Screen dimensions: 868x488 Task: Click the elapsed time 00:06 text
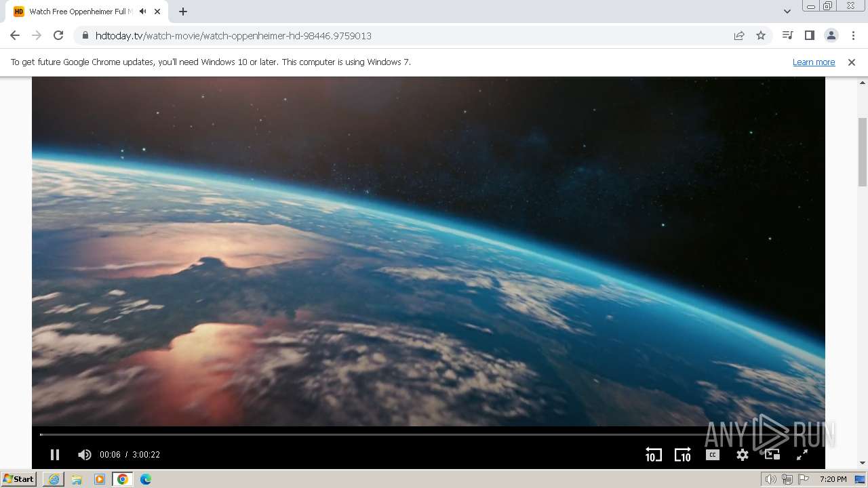(110, 455)
